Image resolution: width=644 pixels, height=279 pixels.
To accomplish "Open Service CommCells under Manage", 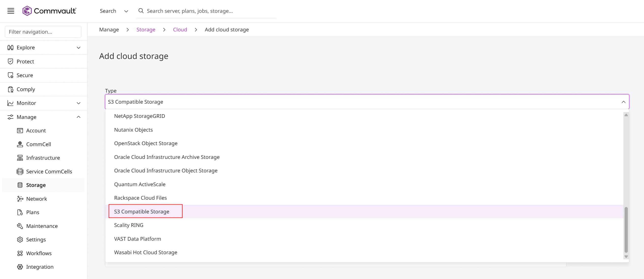I will (43, 171).
